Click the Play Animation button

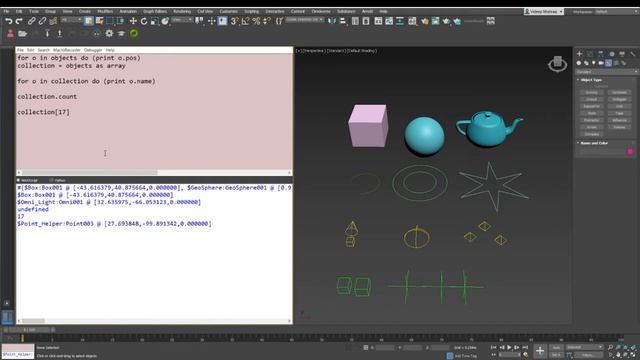tap(509, 347)
